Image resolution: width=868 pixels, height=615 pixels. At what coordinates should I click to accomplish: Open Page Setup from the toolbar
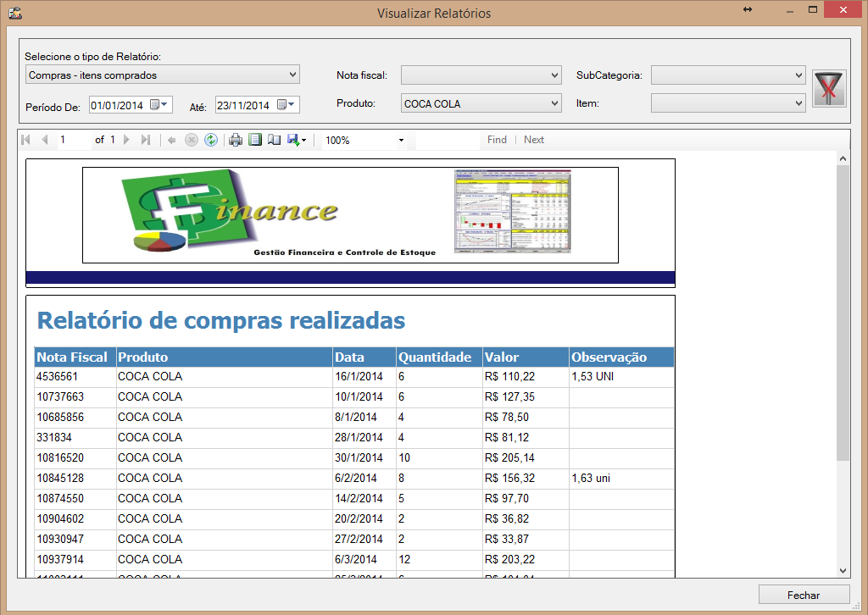tap(274, 140)
